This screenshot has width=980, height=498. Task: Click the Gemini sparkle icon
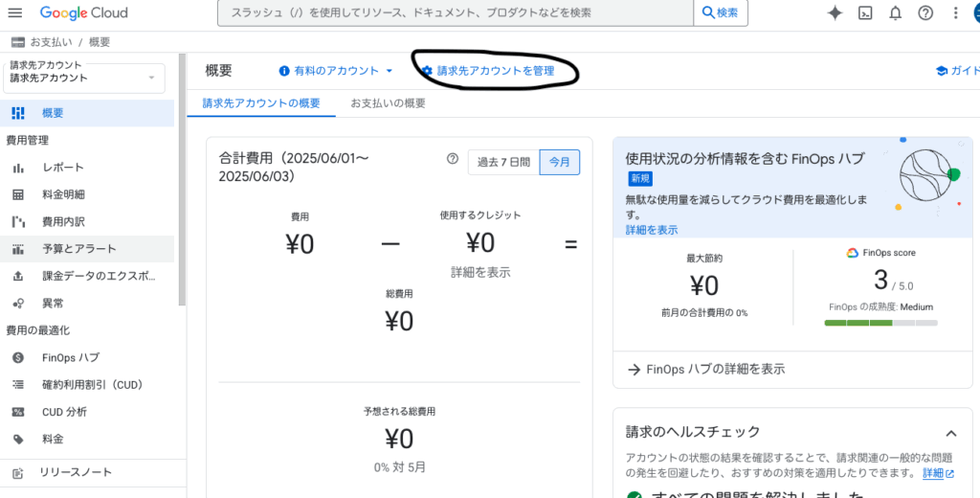point(835,13)
